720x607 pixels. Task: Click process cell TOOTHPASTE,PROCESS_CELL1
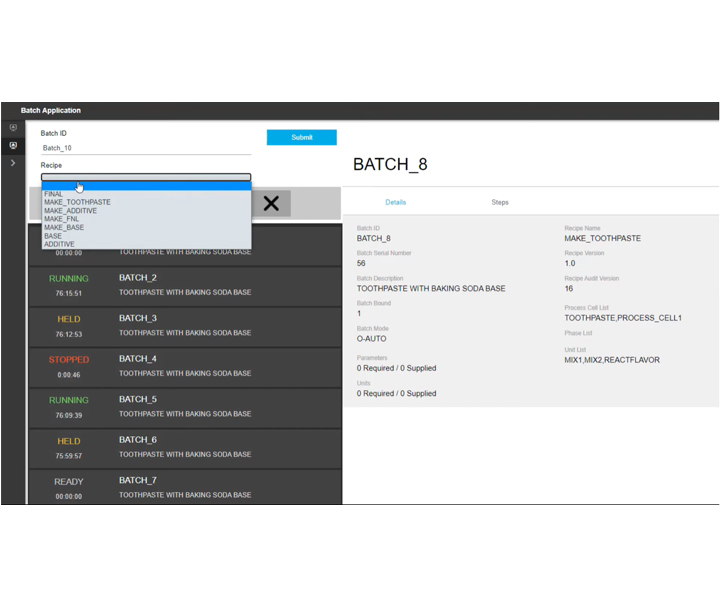tap(623, 318)
